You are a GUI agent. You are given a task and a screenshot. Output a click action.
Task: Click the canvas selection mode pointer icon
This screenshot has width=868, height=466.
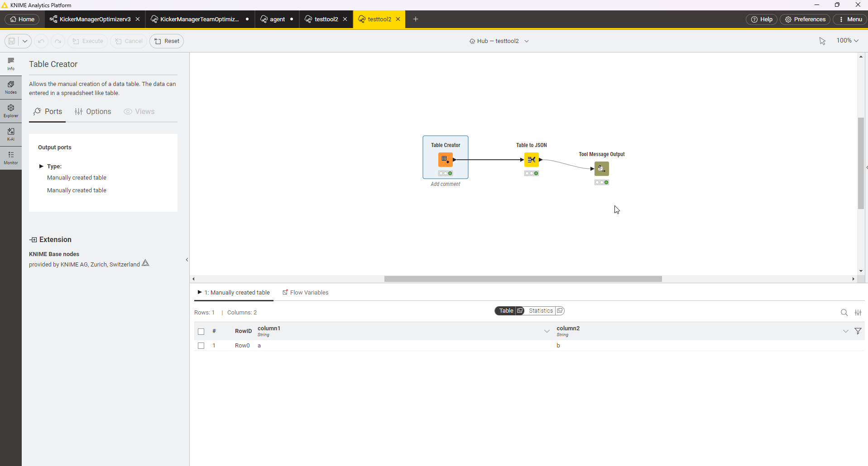pyautogui.click(x=822, y=41)
